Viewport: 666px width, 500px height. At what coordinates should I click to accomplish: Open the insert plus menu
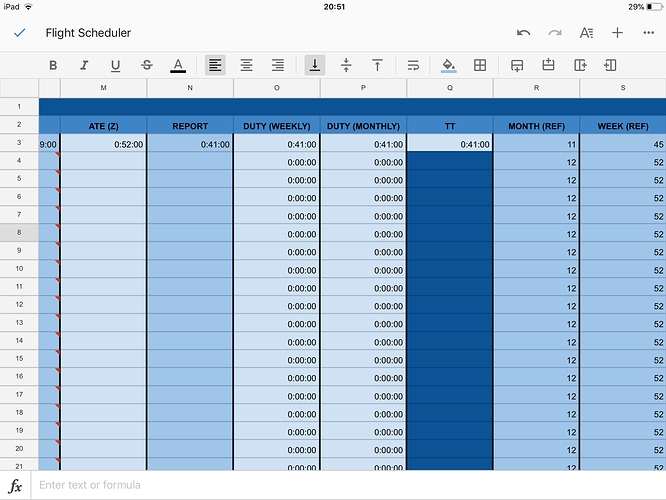click(x=618, y=33)
